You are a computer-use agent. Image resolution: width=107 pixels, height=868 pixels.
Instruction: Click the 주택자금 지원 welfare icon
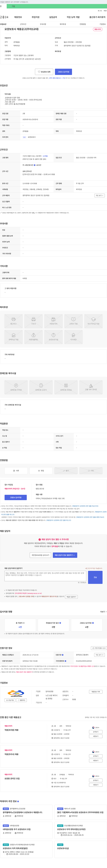pyautogui.click(x=13, y=337)
